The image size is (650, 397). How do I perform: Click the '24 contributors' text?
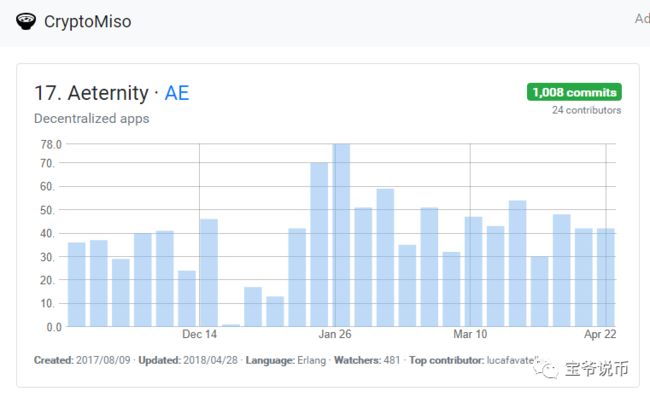tap(586, 110)
